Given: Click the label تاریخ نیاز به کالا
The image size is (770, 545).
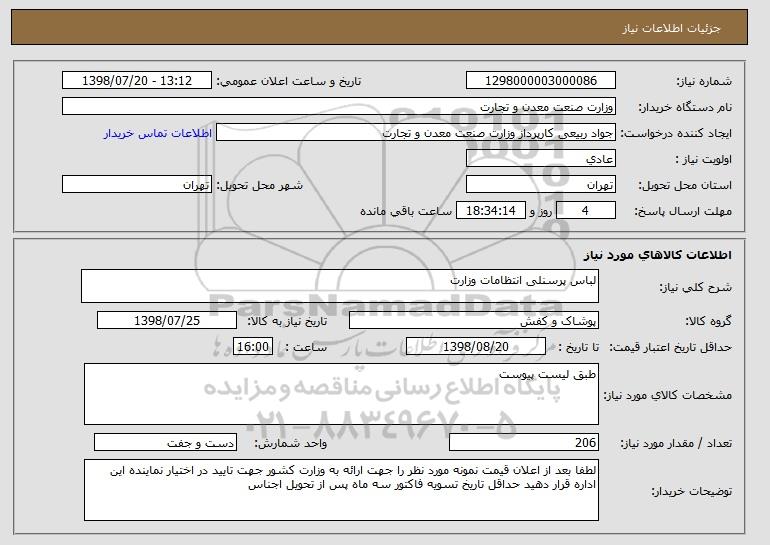Looking at the screenshot, I should pyautogui.click(x=287, y=321).
